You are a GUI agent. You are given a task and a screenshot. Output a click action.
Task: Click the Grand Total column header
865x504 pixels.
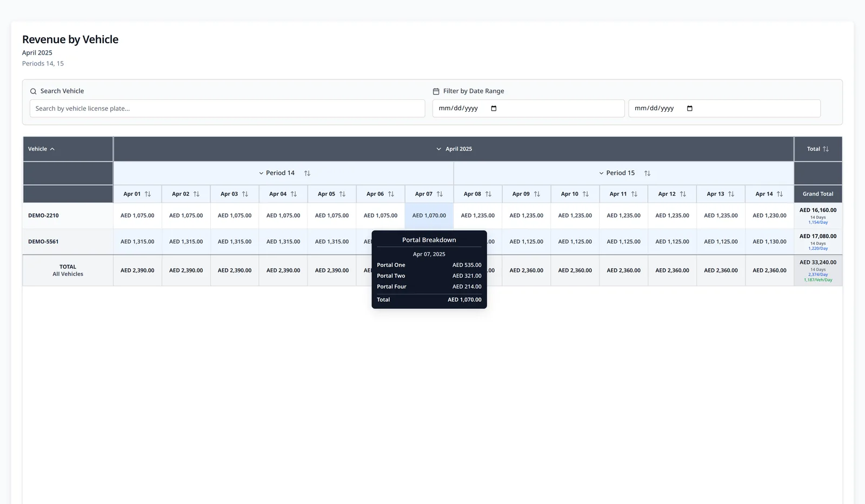(x=818, y=194)
